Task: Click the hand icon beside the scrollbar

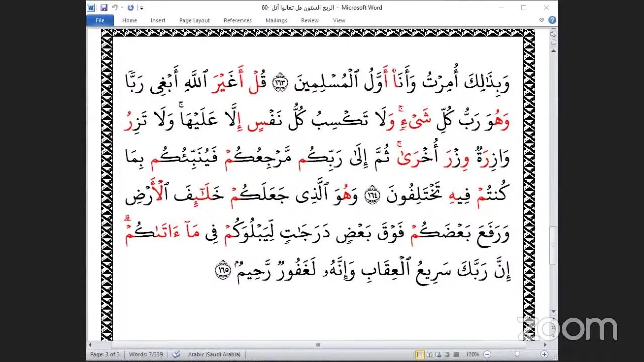Action: point(553,43)
